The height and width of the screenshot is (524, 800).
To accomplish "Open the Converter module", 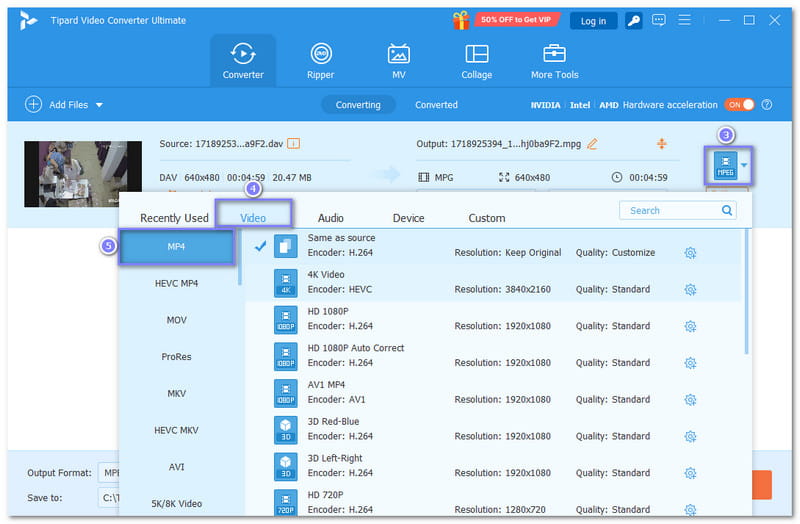I will click(x=243, y=61).
